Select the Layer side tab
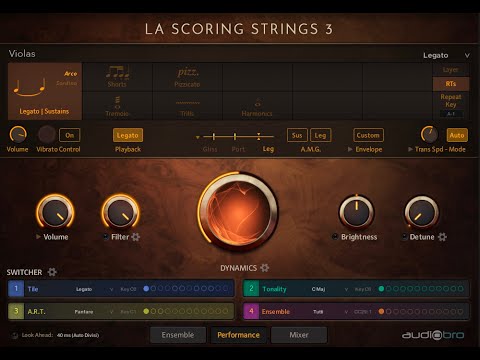Screen dimensions: 480x360 tap(451, 69)
